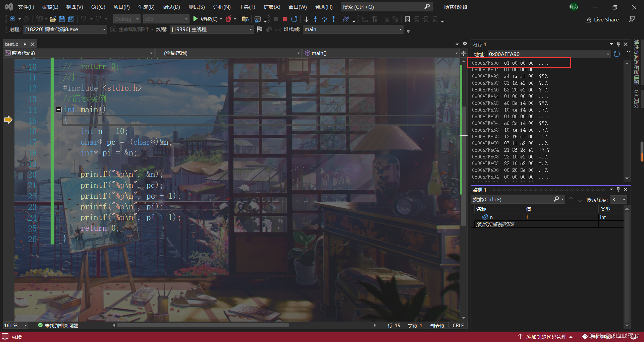Click the Step Over arrow icon
Image resolution: width=644 pixels, height=342 pixels.
pos(324,19)
